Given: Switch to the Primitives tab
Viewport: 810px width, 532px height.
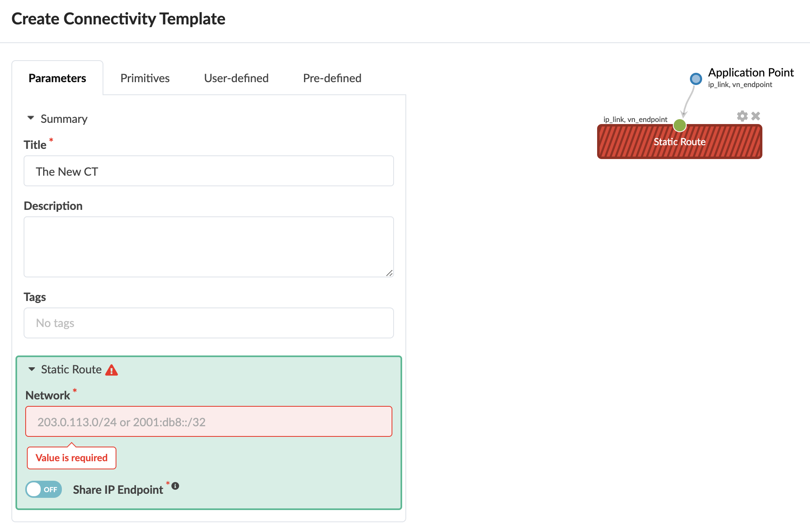Looking at the screenshot, I should pyautogui.click(x=145, y=78).
